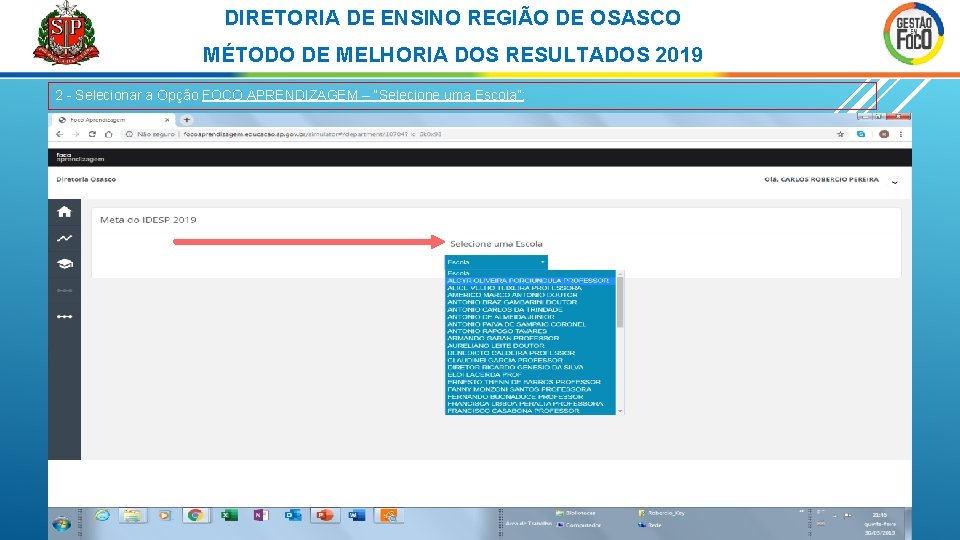Image resolution: width=960 pixels, height=540 pixels.
Task: Click the 'Não seguro' site info indicator
Action: [x=151, y=134]
